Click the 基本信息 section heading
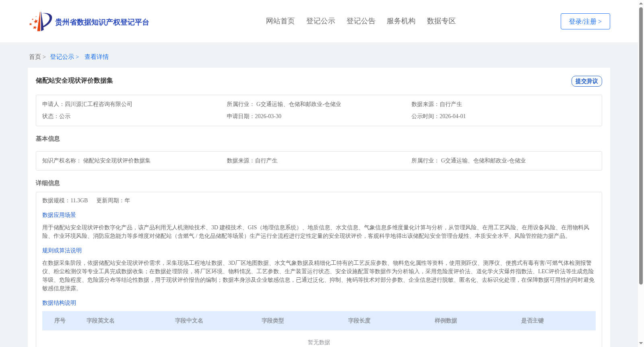This screenshot has height=347, width=644. coord(48,139)
